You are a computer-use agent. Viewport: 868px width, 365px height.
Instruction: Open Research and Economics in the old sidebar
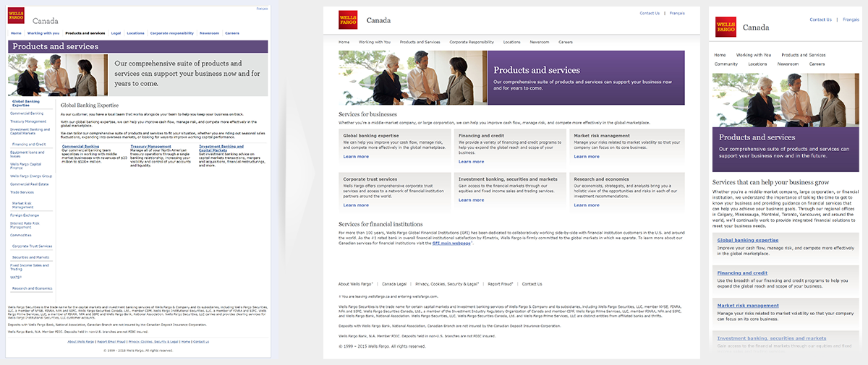32,288
